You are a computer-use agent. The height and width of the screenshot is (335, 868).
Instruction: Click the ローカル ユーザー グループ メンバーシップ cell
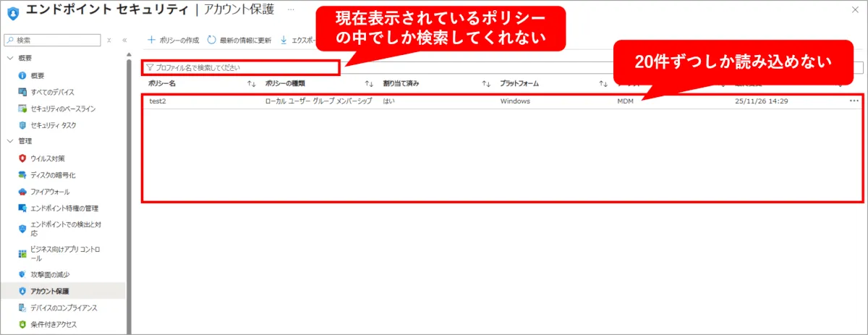pos(319,101)
